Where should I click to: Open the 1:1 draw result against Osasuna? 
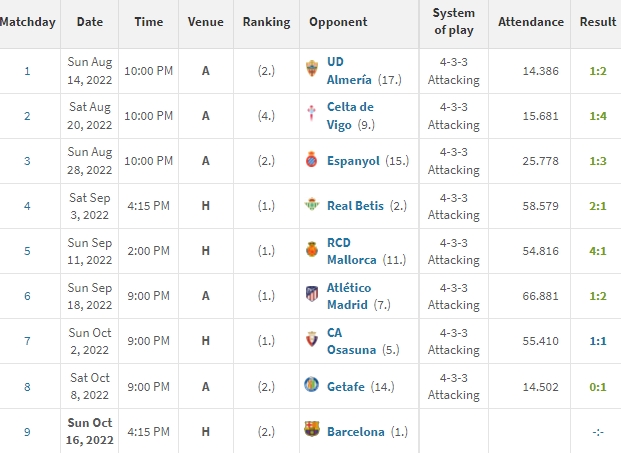598,341
